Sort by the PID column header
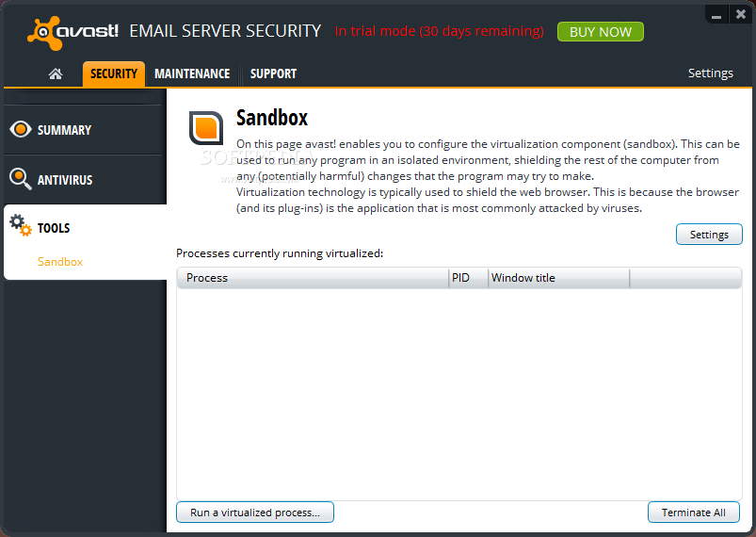The image size is (756, 537). pos(468,278)
